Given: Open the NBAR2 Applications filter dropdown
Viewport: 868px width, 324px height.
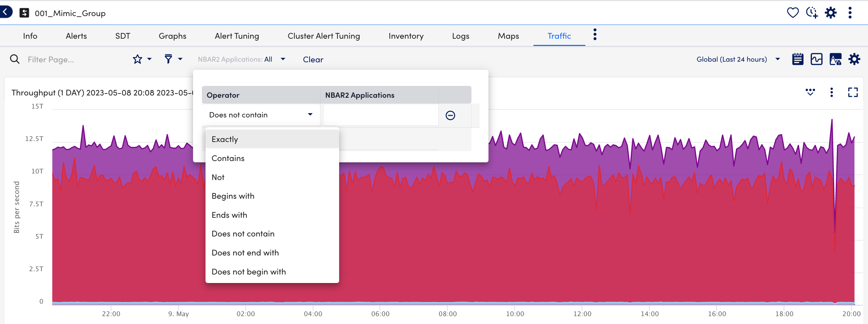Looking at the screenshot, I should pyautogui.click(x=241, y=59).
